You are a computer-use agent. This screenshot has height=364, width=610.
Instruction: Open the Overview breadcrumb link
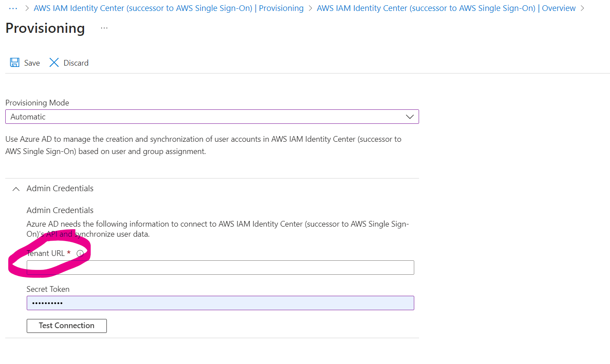click(446, 8)
